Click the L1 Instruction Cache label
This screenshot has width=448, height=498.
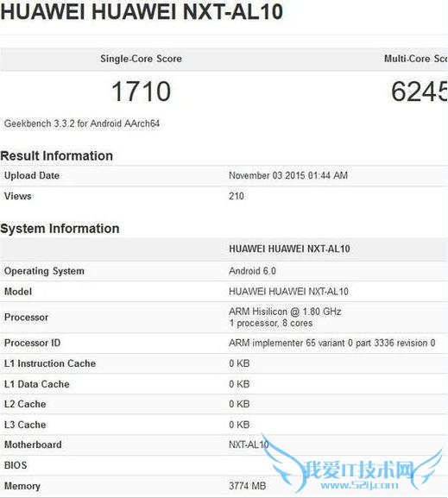coord(50,363)
